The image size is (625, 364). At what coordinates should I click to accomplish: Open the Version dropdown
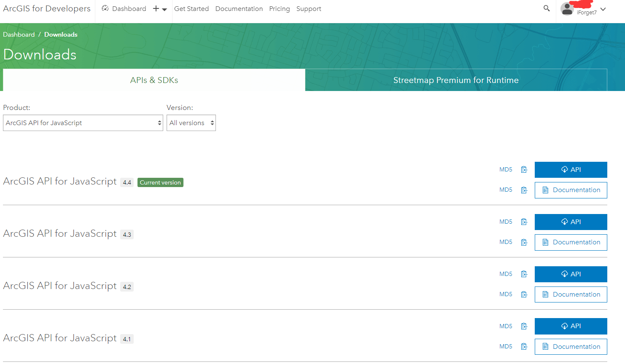pos(191,123)
